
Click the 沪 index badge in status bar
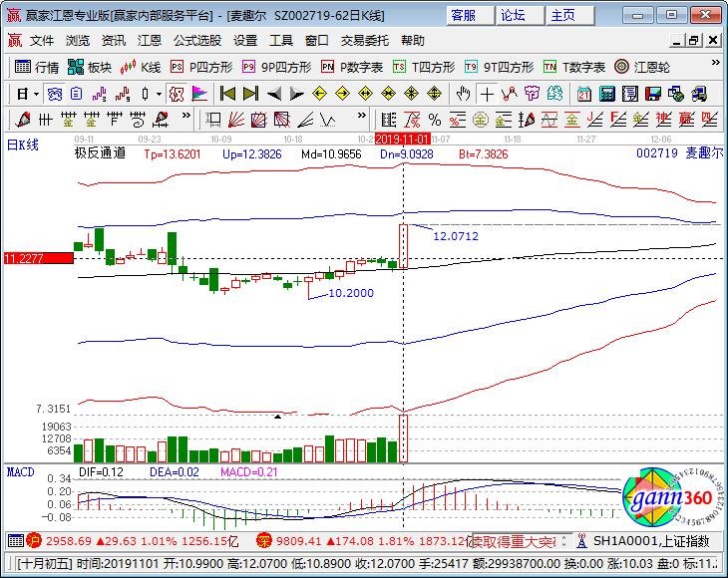pos(34,541)
